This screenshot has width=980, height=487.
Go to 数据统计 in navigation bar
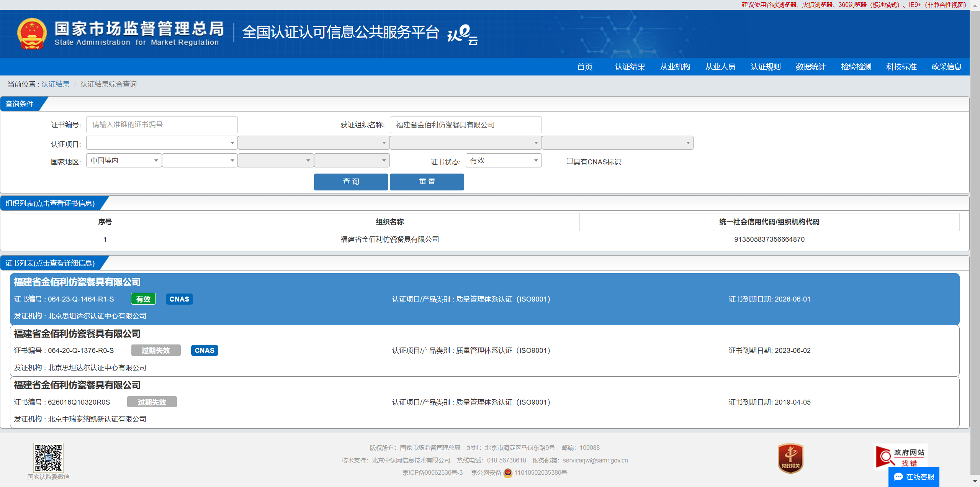[810, 67]
